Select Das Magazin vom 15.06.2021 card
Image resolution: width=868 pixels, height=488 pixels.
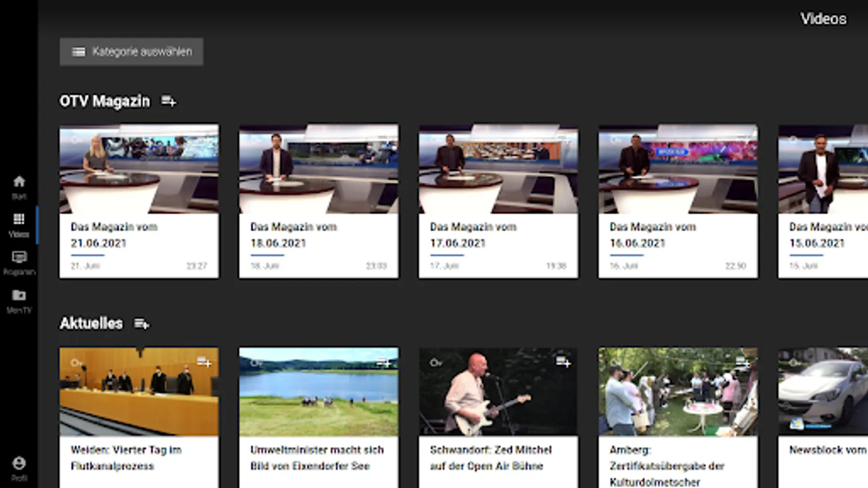click(822, 201)
